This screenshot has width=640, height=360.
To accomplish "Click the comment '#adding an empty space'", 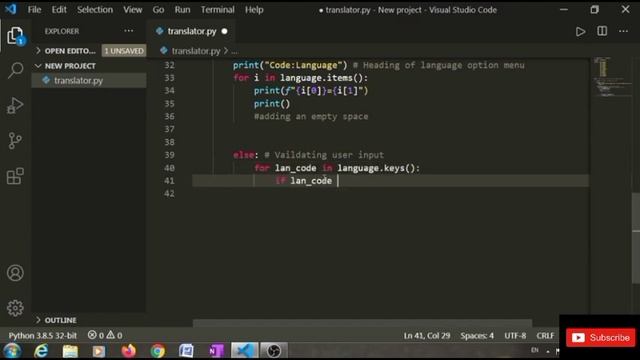I will click(x=311, y=116).
